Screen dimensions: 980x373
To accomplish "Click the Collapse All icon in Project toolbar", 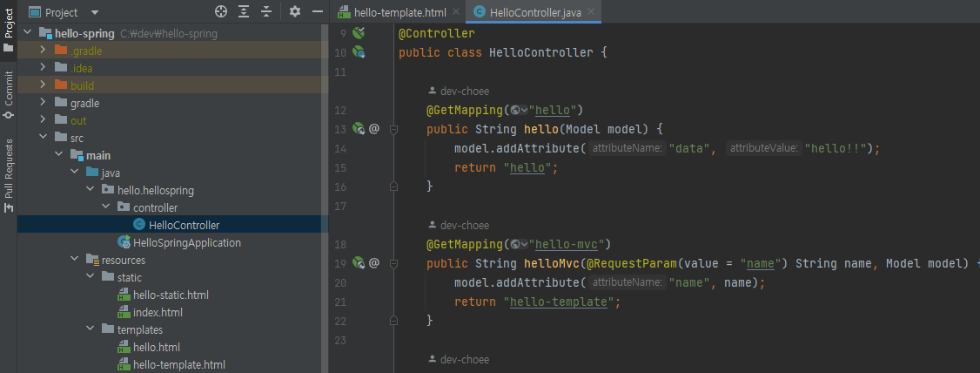I will 267,12.
